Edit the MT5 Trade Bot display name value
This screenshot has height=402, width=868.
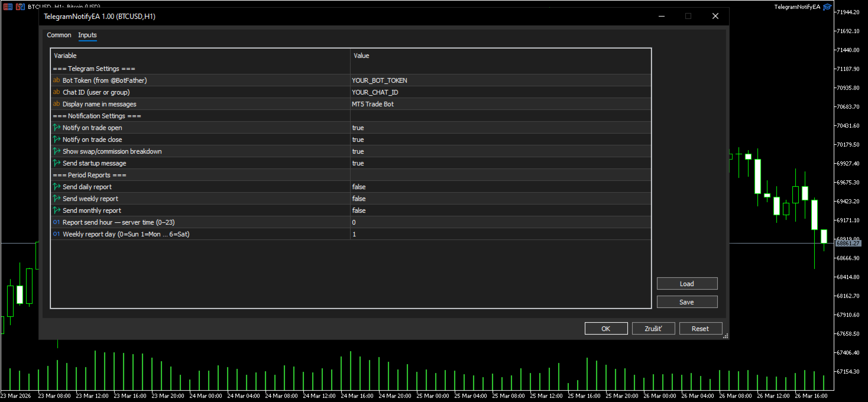pyautogui.click(x=501, y=104)
